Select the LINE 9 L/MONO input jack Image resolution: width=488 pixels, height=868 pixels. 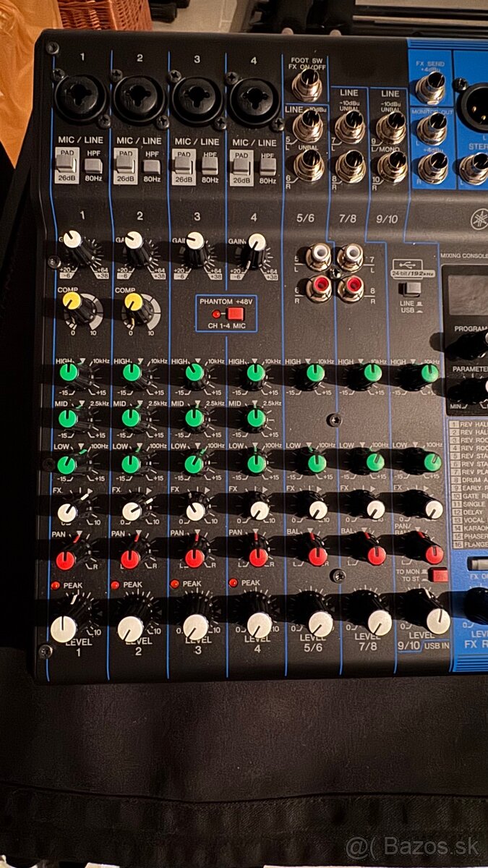tap(392, 128)
